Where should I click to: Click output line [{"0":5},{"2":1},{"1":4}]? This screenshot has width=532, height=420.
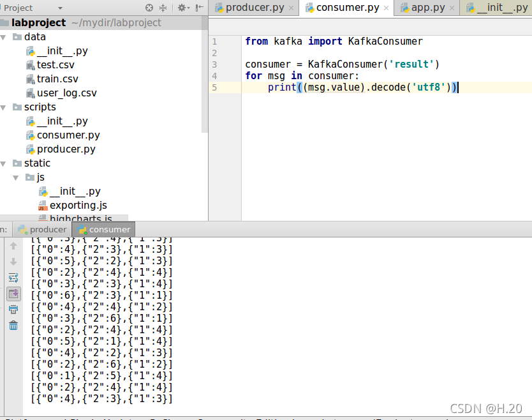pyautogui.click(x=102, y=341)
